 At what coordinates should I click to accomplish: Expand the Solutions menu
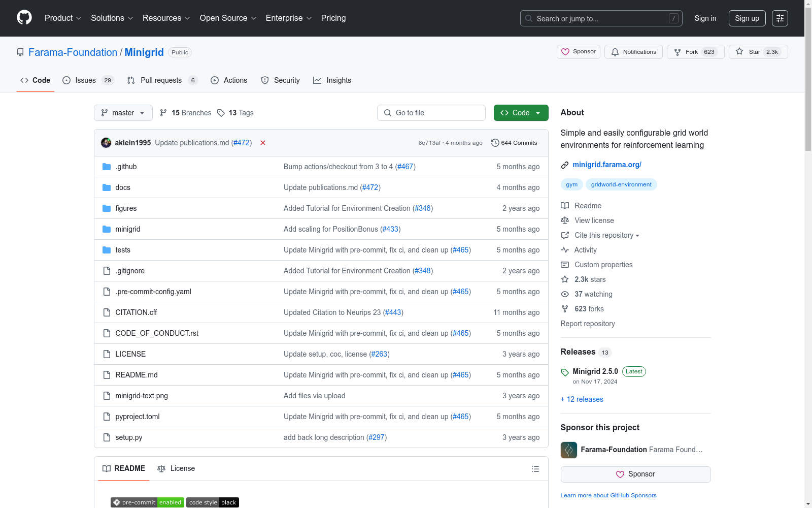pos(112,18)
